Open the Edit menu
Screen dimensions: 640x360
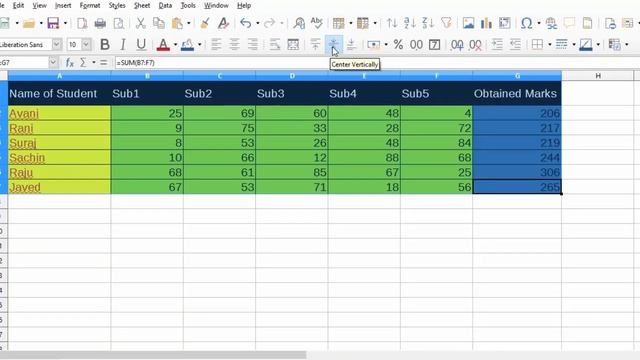click(x=18, y=6)
